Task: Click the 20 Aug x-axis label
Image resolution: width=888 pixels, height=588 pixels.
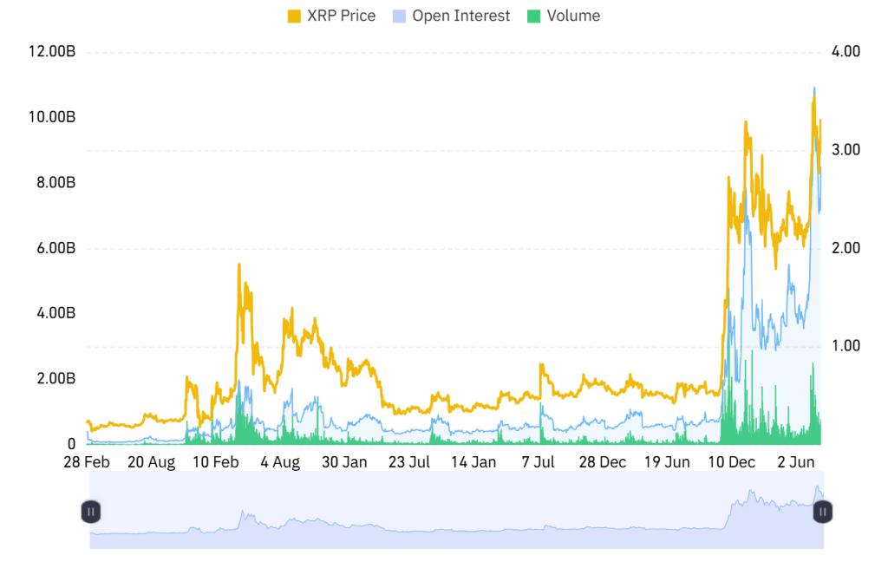Action: (x=151, y=462)
